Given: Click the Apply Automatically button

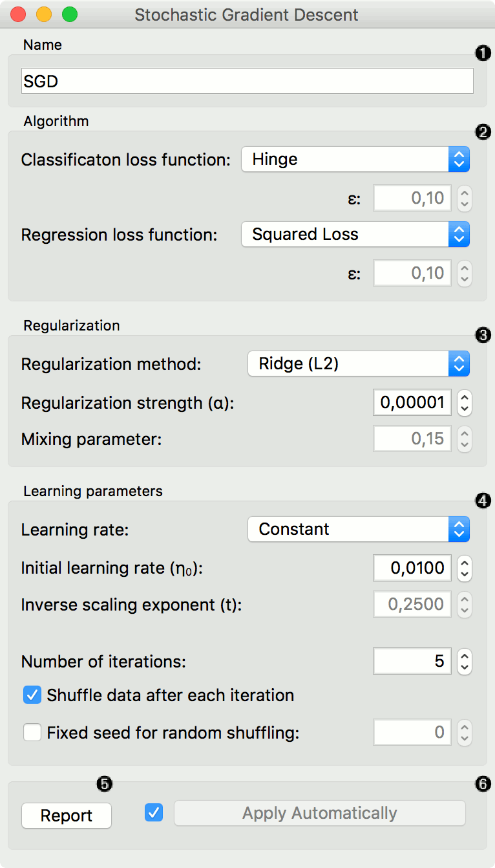Looking at the screenshot, I should [x=319, y=813].
